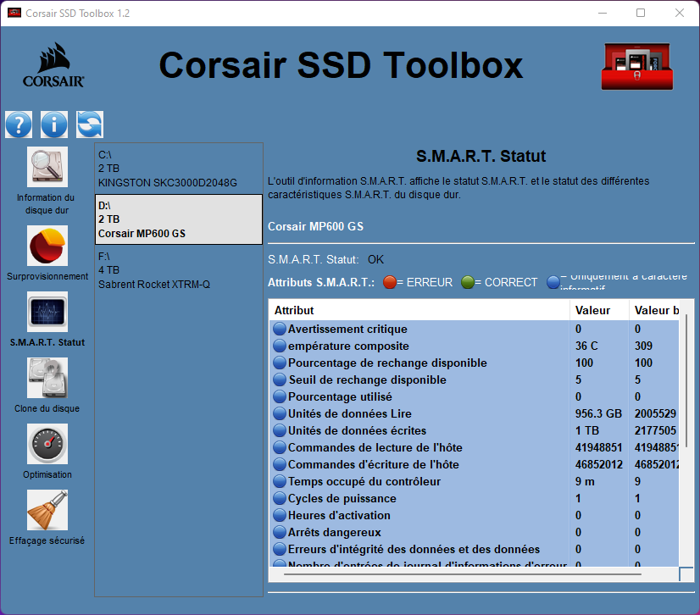Click the empérature composite row
The image size is (700, 615).
coord(474,346)
